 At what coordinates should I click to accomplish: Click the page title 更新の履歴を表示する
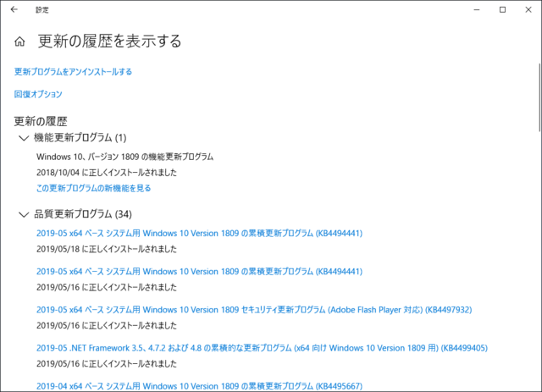point(109,41)
